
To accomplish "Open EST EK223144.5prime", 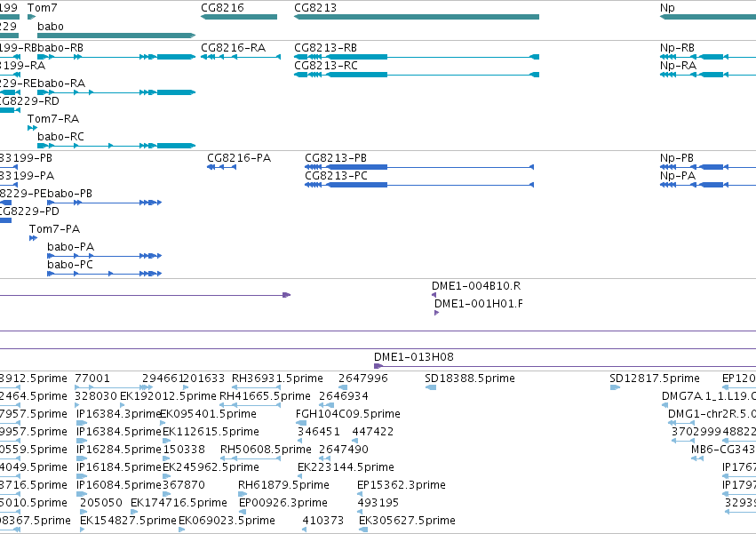I will coord(300,476).
